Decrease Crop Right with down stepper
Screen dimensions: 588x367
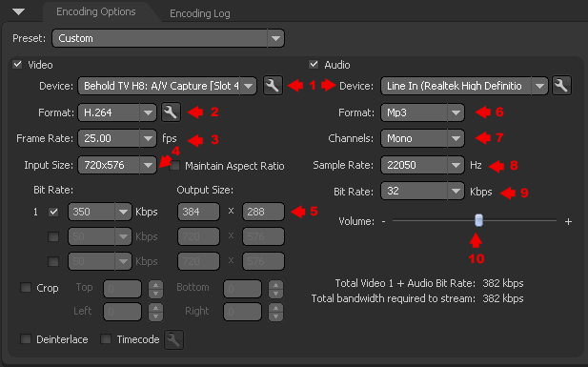pos(275,316)
